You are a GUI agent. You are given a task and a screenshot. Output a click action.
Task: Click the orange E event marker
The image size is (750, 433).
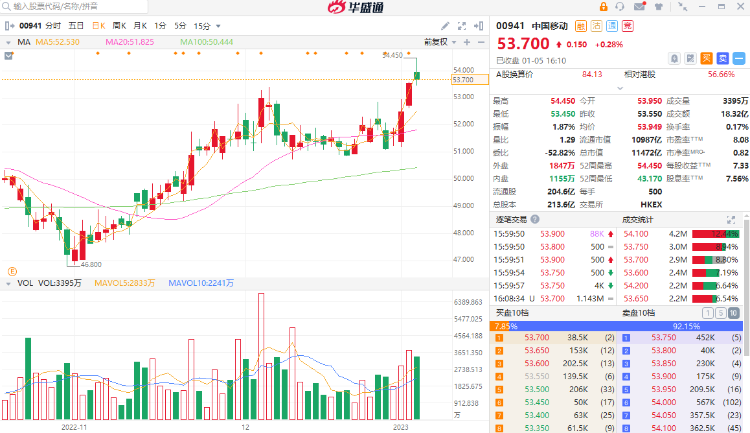pos(12,271)
